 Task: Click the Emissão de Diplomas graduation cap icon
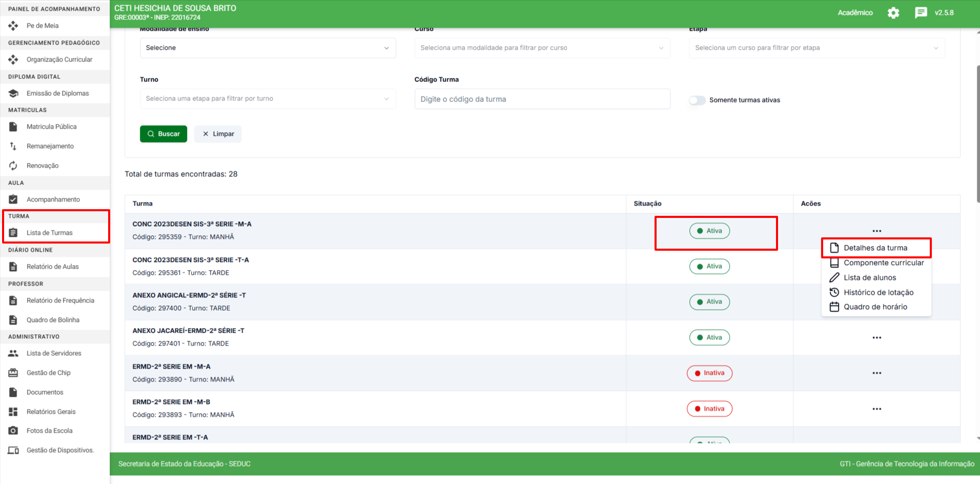click(13, 93)
